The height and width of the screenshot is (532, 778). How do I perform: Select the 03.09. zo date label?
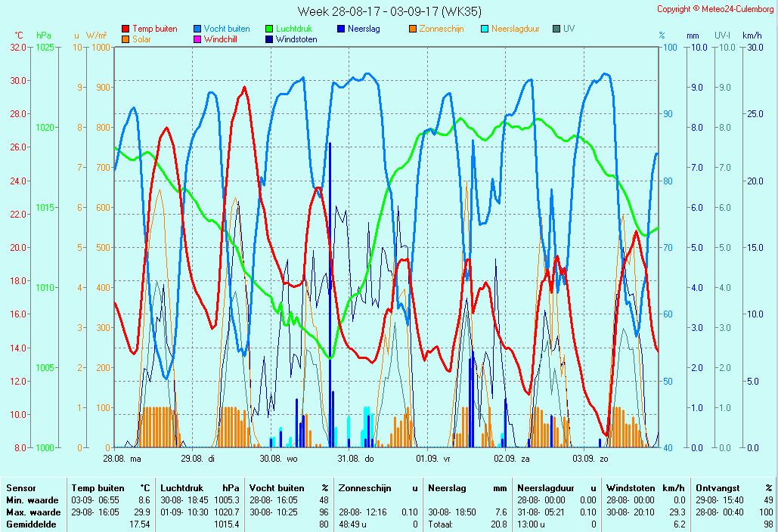pos(590,459)
